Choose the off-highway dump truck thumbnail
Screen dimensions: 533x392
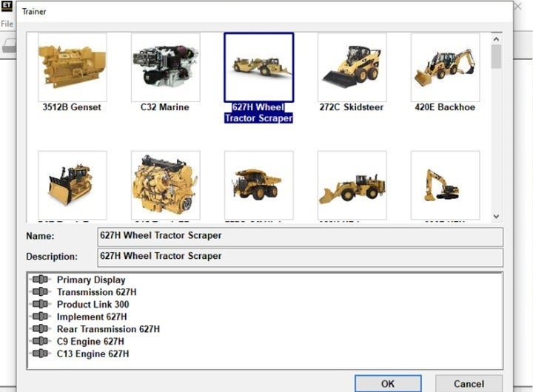[258, 186]
